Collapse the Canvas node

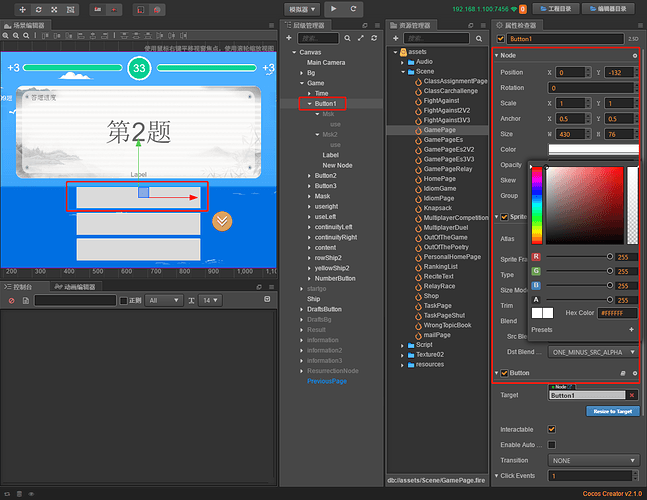click(294, 52)
